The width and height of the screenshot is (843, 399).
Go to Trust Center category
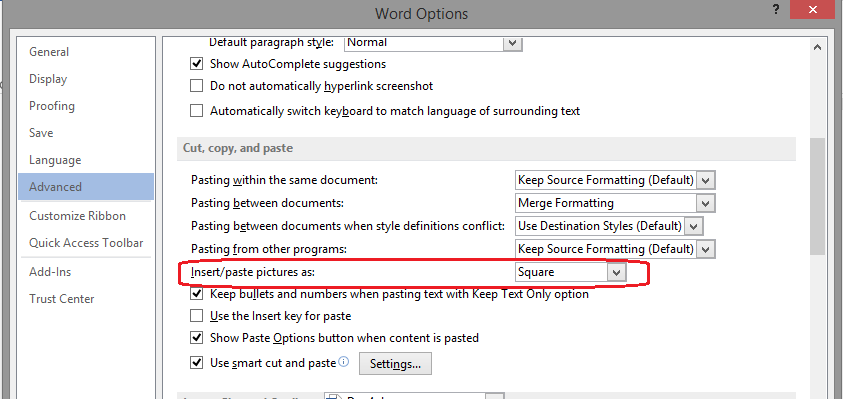point(61,299)
